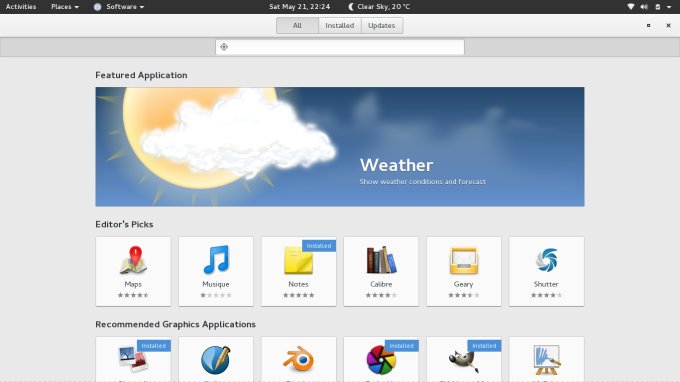Switch to the All tab
The image size is (680, 382).
tap(297, 26)
